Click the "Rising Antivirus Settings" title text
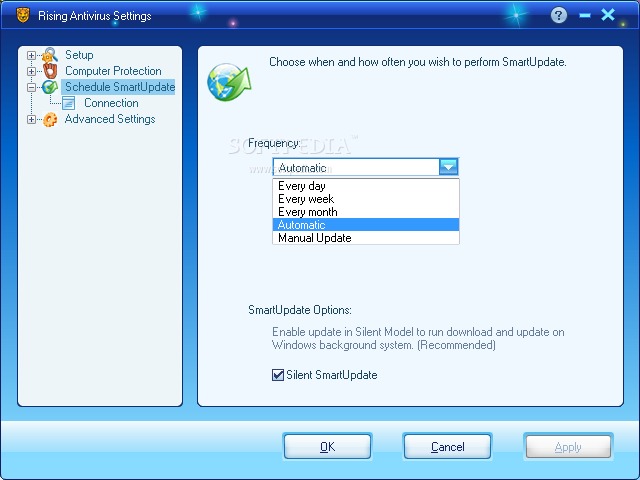The width and height of the screenshot is (640, 480). pos(95,16)
